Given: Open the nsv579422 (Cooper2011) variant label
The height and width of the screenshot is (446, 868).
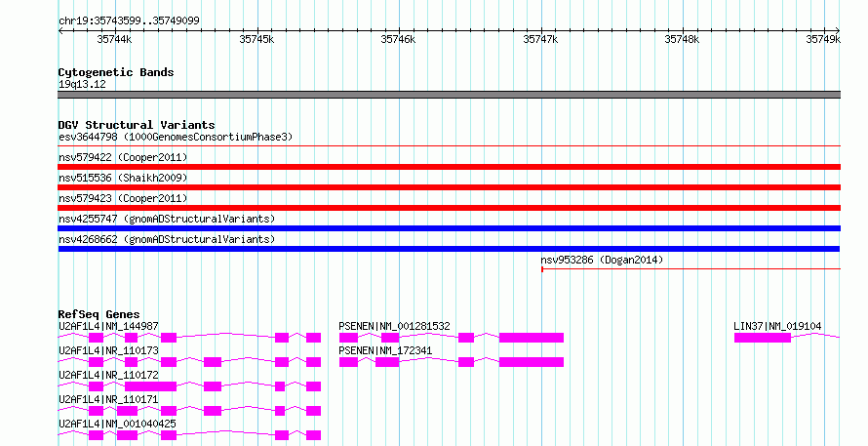Looking at the screenshot, I should pos(123,157).
